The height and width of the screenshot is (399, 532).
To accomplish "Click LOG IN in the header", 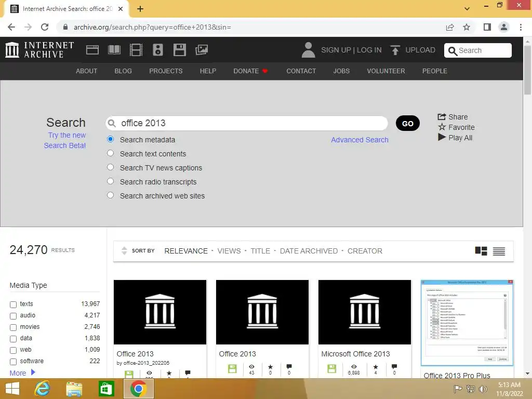I will coord(369,50).
